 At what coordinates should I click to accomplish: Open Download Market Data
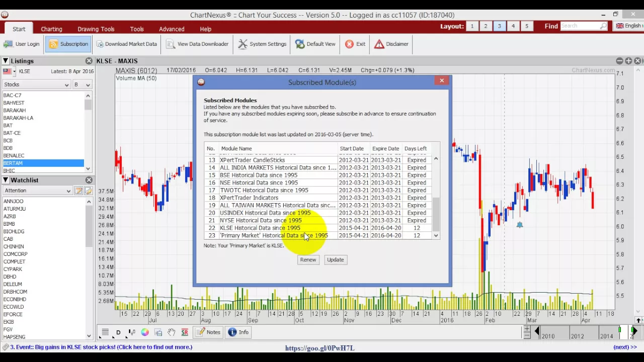tap(127, 44)
